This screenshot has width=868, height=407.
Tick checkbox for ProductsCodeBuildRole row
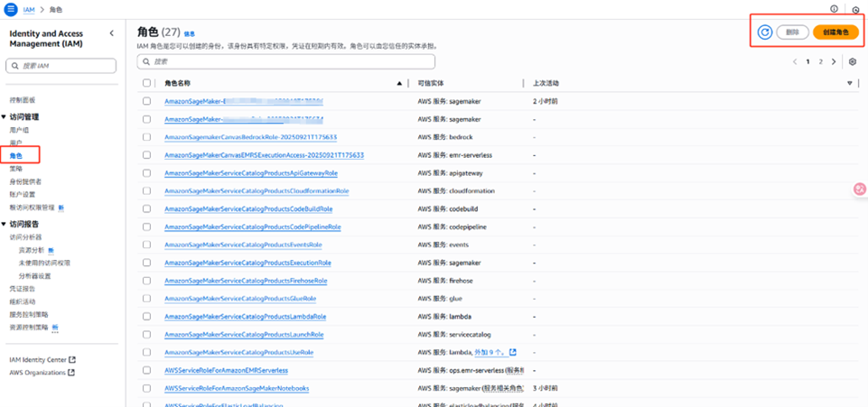(146, 209)
